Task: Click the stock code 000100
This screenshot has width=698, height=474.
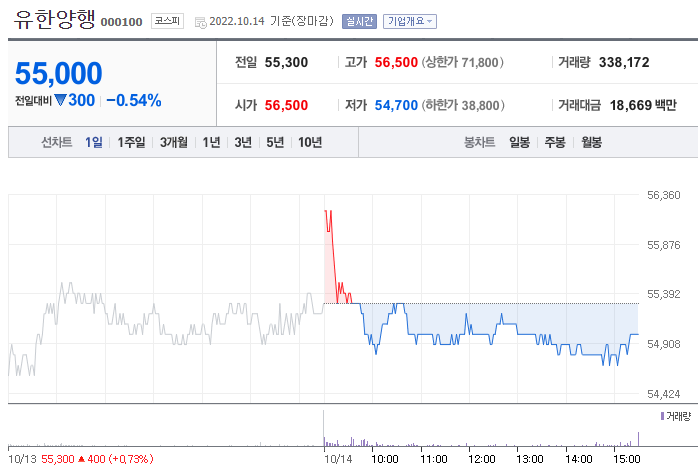Action: (x=122, y=22)
